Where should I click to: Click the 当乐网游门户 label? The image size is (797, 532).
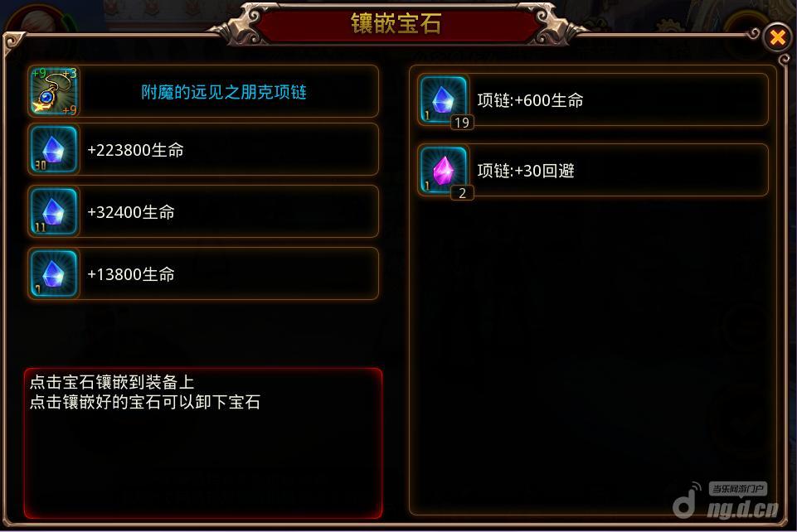pyautogui.click(x=737, y=489)
